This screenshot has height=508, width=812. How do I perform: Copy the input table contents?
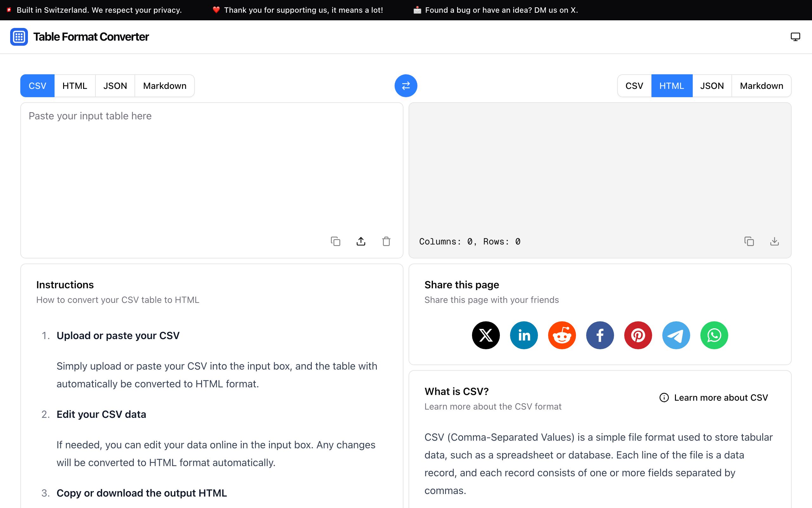pos(336,241)
